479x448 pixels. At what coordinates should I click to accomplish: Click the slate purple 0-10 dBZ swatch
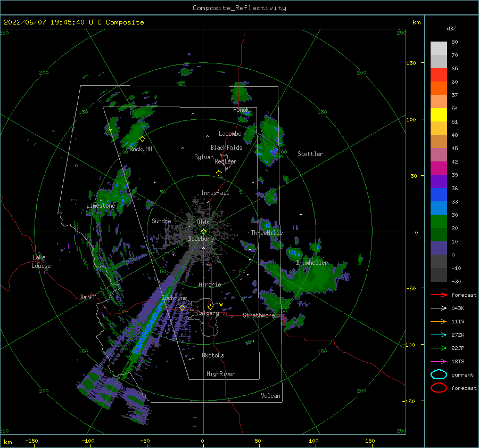pyautogui.click(x=439, y=248)
